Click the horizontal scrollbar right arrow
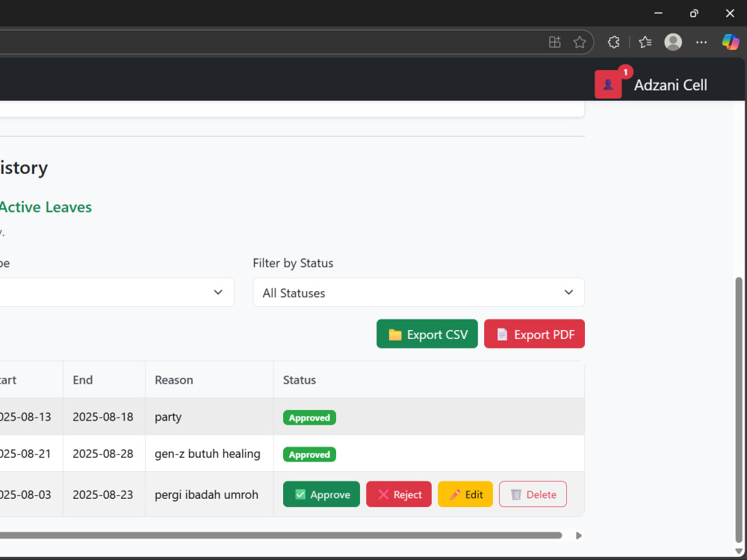This screenshot has width=747, height=560. 578,535
